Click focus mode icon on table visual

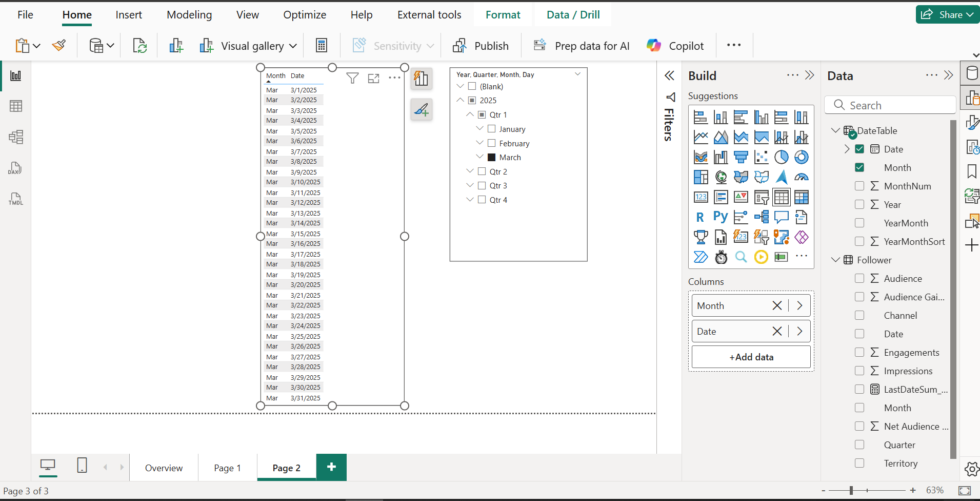[x=374, y=78]
